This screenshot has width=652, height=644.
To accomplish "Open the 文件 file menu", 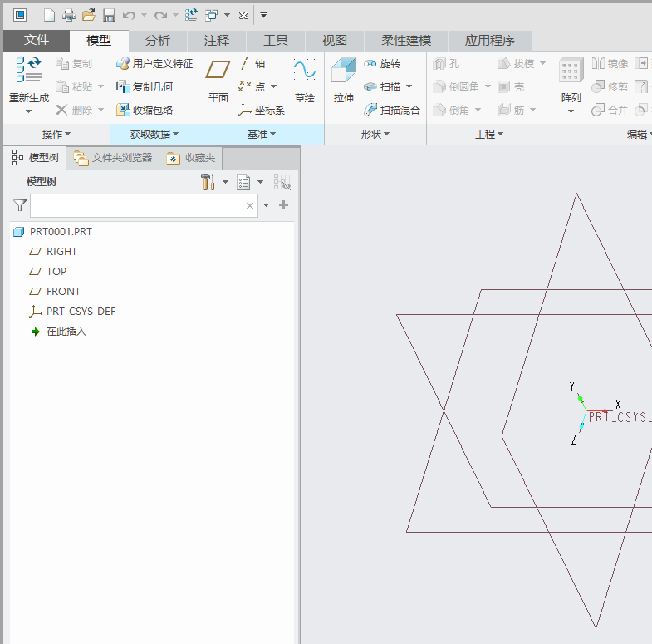I will coord(37,40).
